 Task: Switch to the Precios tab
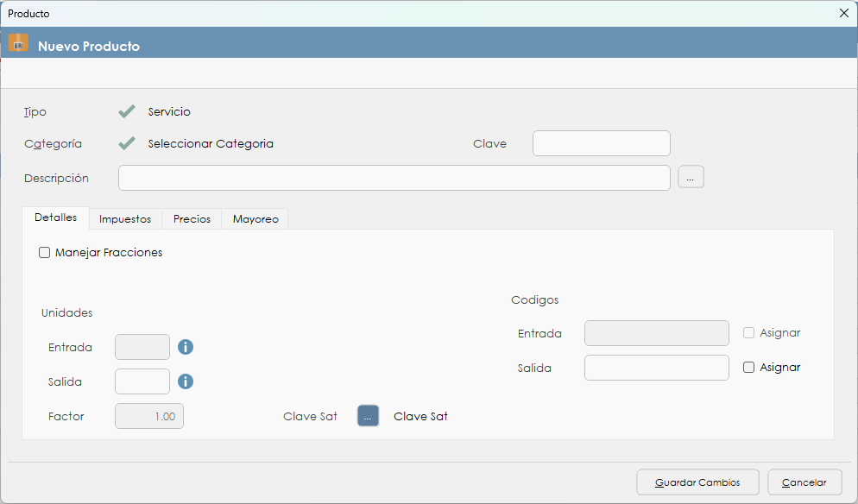(192, 219)
